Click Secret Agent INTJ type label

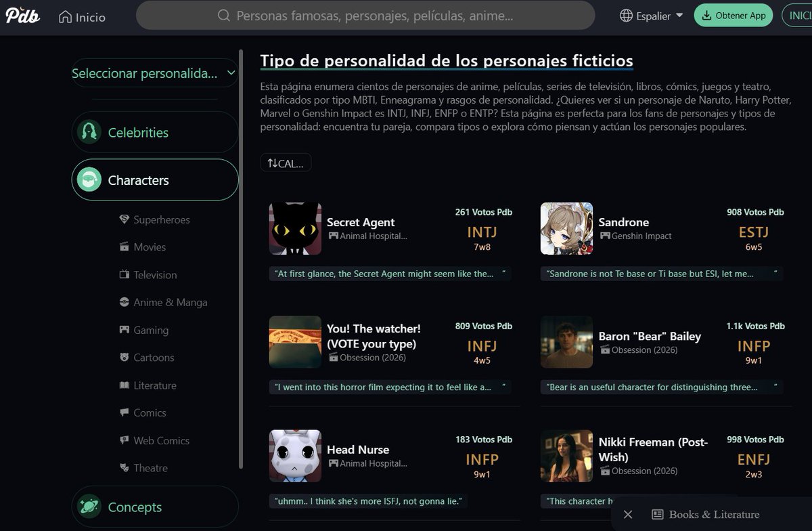pos(482,232)
